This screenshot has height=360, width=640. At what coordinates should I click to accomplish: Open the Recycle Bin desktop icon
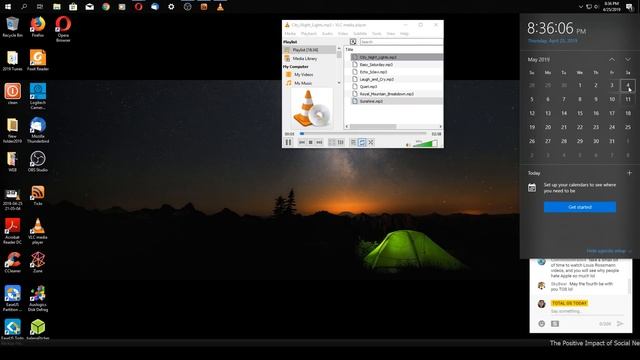[x=12, y=27]
